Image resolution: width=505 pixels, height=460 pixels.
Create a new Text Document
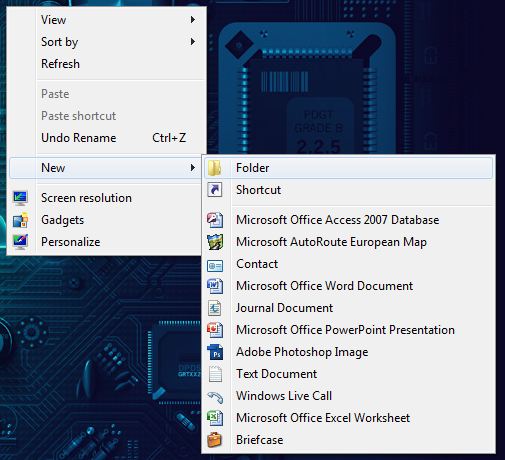(348, 374)
